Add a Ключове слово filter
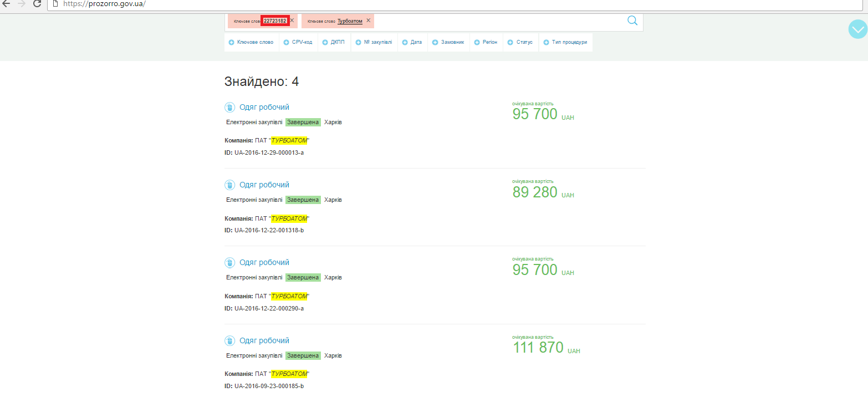The height and width of the screenshot is (397, 868). tap(251, 42)
